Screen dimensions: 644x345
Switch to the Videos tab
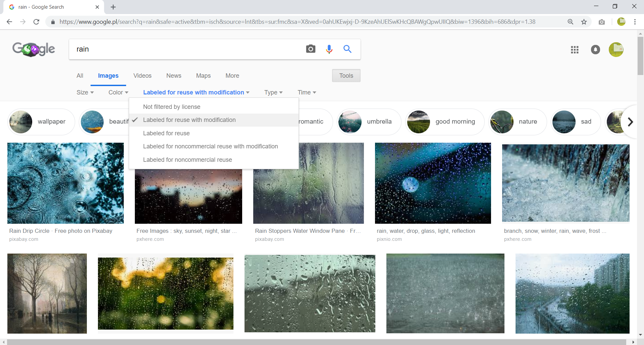pos(142,76)
